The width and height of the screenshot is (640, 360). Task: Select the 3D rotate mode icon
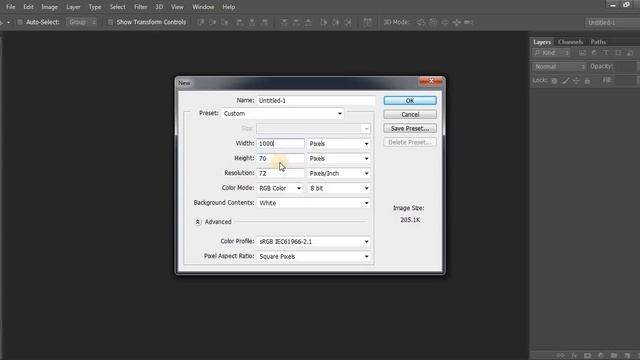pyautogui.click(x=421, y=22)
